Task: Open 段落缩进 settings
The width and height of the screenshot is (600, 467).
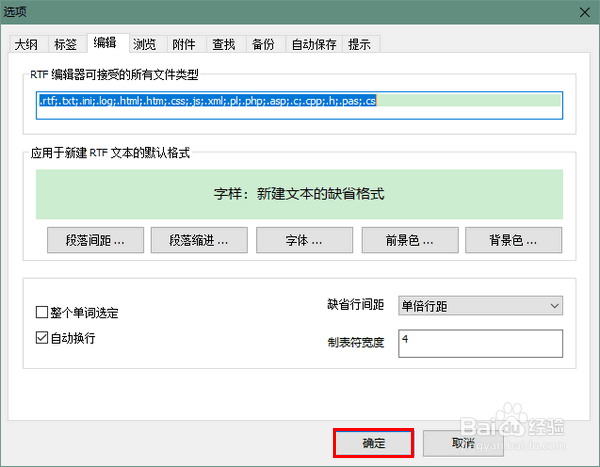Action: coord(199,240)
